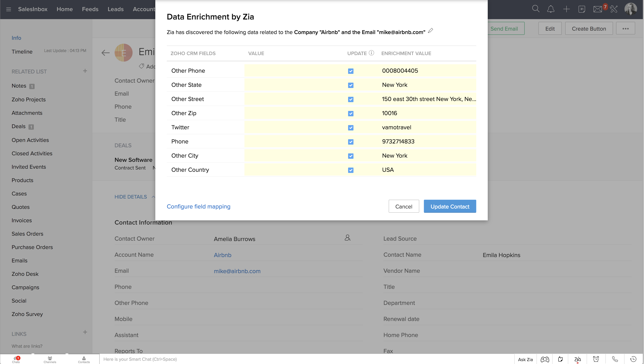Uncheck the Other Zip update checkbox
644x364 pixels.
point(351,113)
